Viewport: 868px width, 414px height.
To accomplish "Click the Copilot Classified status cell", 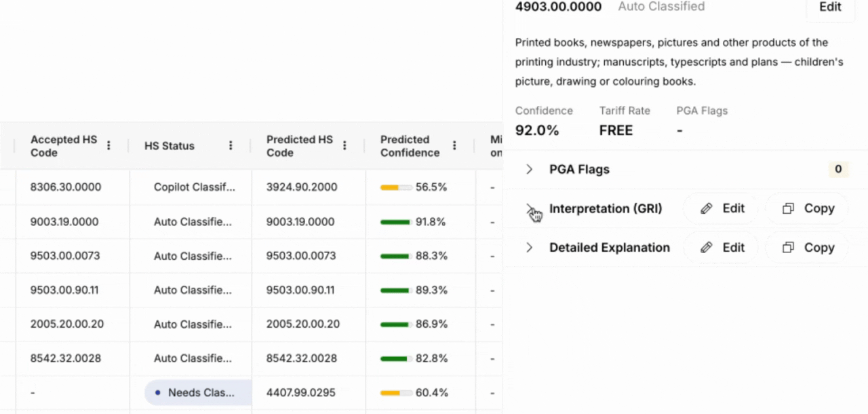I will click(x=194, y=187).
